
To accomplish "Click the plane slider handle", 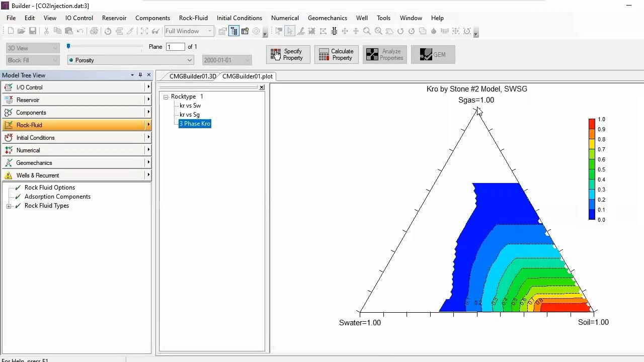I will click(x=68, y=47).
